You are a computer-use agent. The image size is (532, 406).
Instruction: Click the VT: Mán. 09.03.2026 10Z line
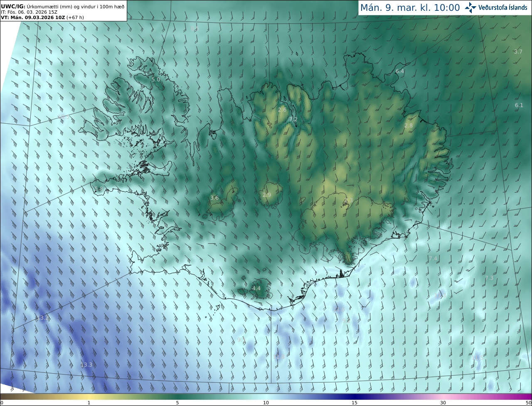[42, 17]
